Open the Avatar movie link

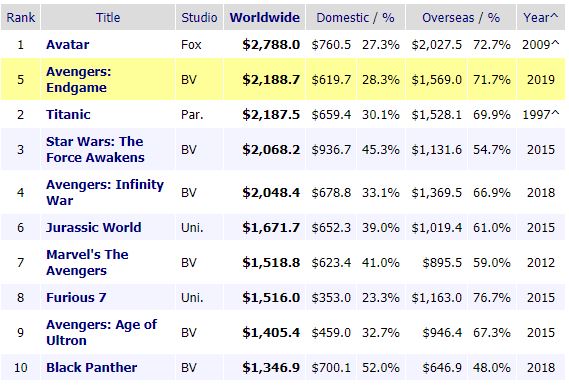67,45
